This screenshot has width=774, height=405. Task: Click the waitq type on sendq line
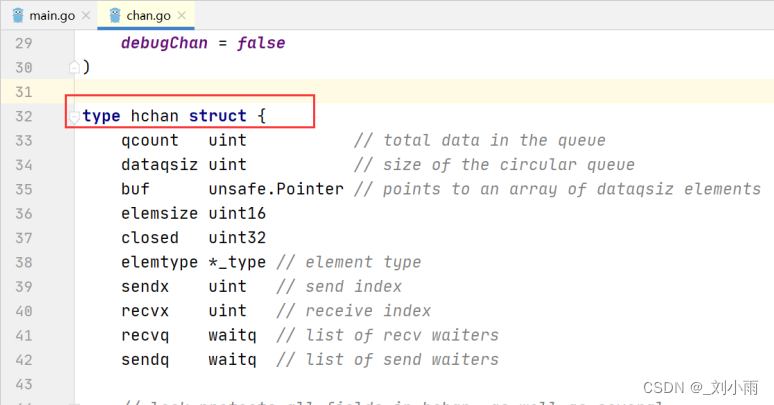232,360
